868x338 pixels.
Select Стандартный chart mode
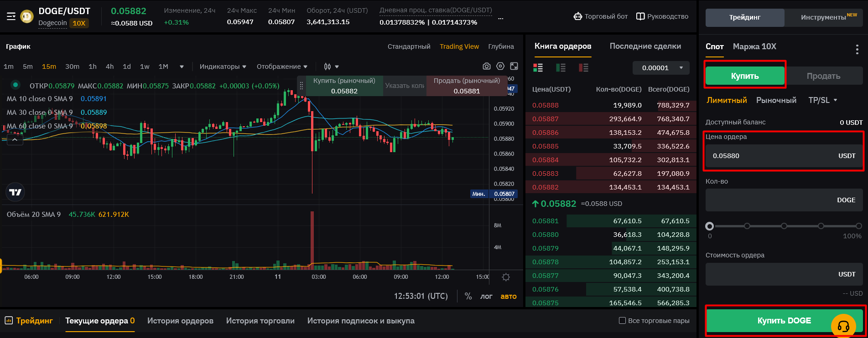tap(409, 46)
